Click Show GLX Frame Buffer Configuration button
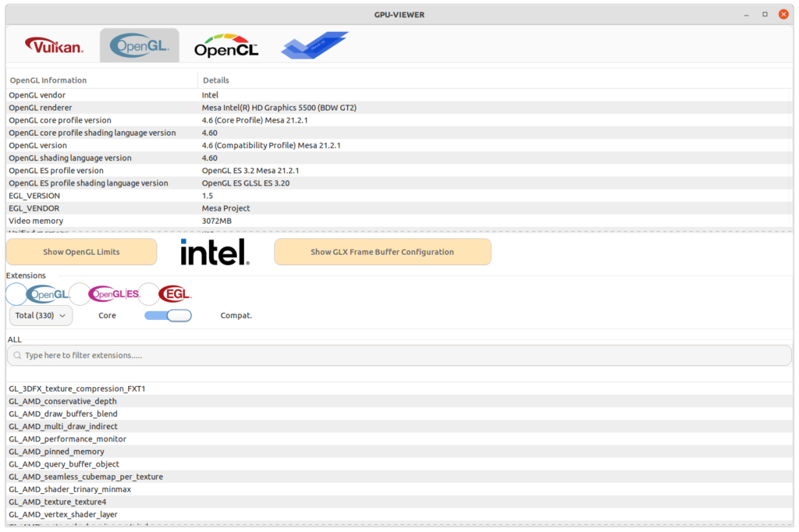The height and width of the screenshot is (532, 799). (382, 252)
